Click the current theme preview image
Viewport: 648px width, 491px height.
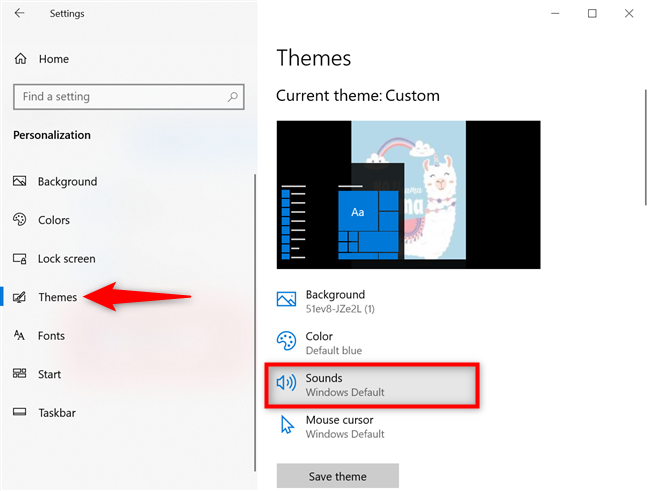tap(408, 195)
